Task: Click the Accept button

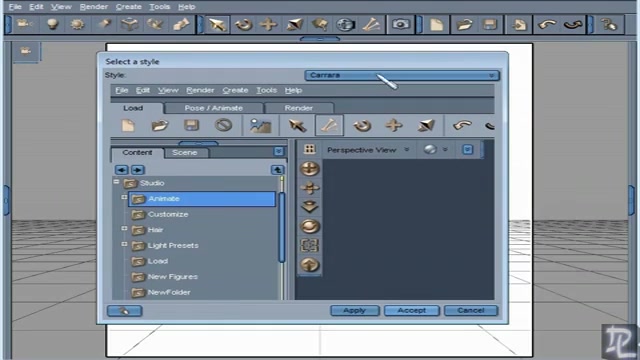Action: (411, 311)
